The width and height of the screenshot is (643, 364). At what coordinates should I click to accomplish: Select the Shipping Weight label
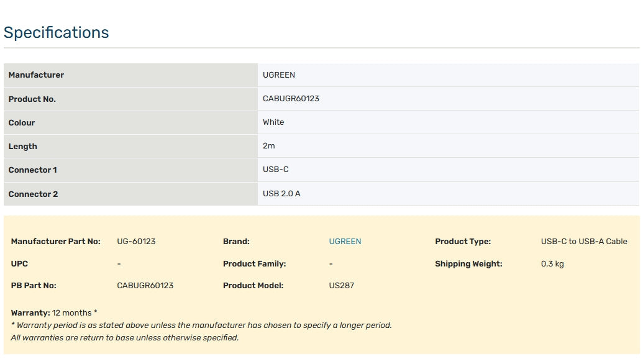point(468,264)
